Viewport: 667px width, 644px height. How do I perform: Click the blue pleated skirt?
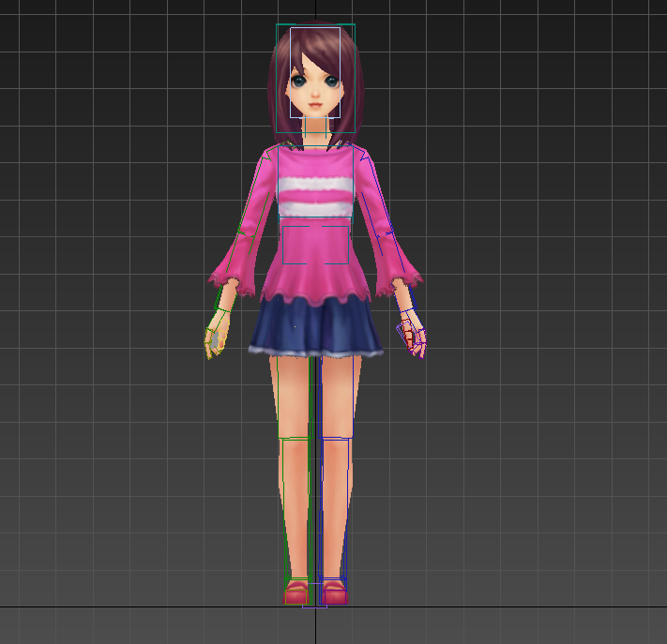(315, 328)
